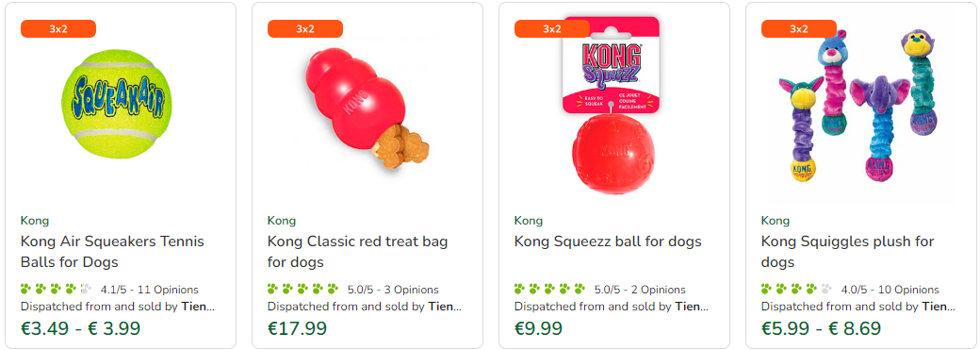The image size is (980, 350).
Task: Click paw rating icons for Squeezz ball
Action: [550, 290]
